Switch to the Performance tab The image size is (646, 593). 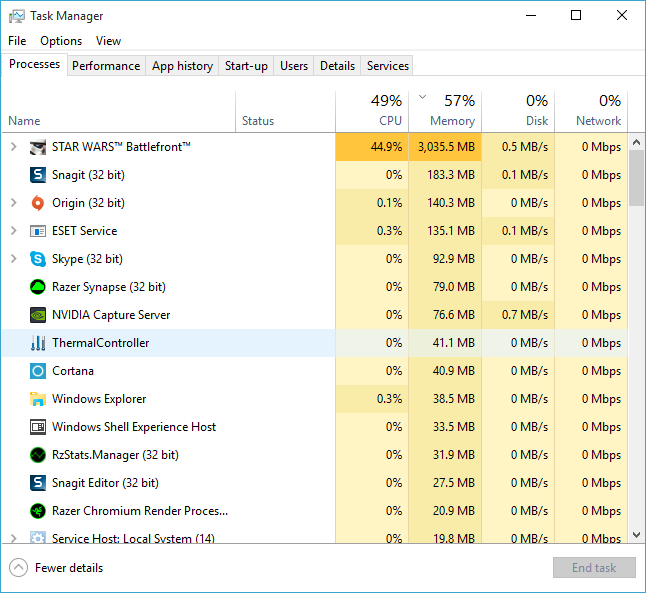106,66
